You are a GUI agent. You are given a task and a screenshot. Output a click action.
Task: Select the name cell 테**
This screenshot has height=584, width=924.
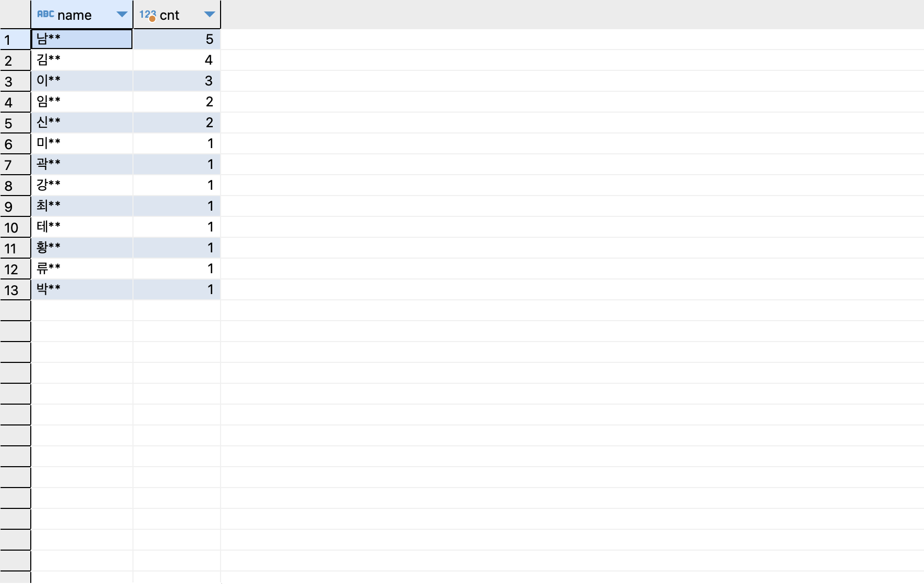(82, 227)
